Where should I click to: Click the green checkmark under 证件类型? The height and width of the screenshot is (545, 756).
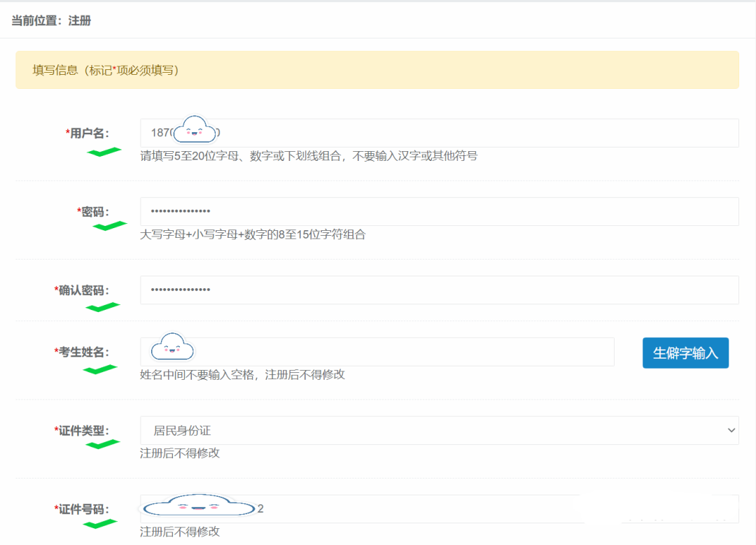tap(103, 444)
